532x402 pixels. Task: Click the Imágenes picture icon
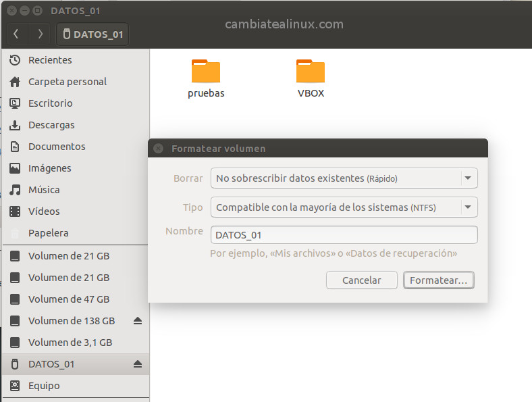(15, 168)
